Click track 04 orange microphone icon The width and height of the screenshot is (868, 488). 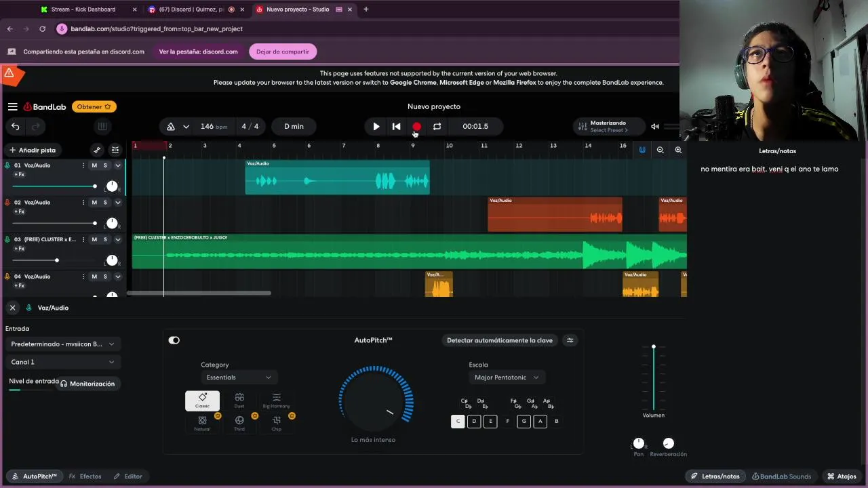7,277
